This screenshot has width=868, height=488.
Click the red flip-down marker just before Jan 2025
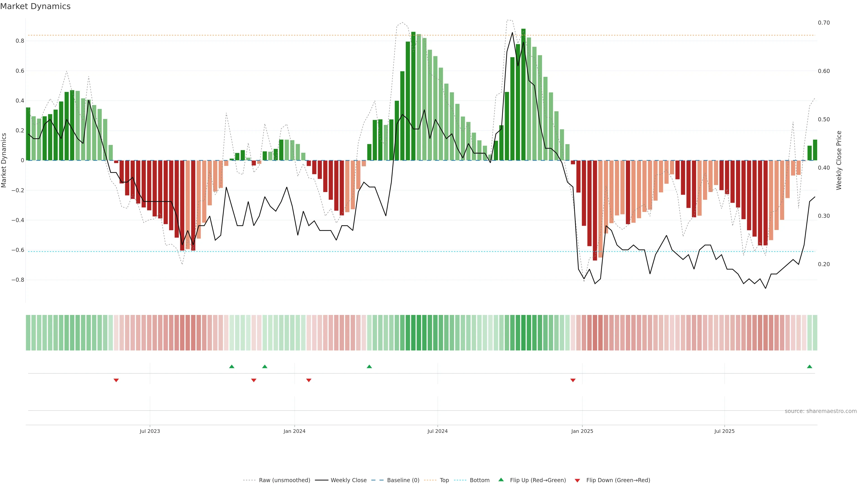[573, 380]
